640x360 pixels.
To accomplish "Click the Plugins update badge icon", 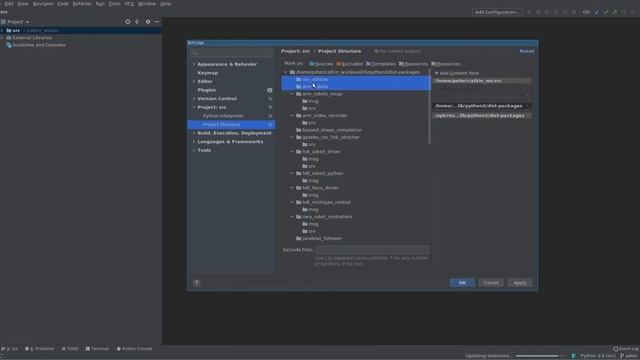I will click(270, 90).
